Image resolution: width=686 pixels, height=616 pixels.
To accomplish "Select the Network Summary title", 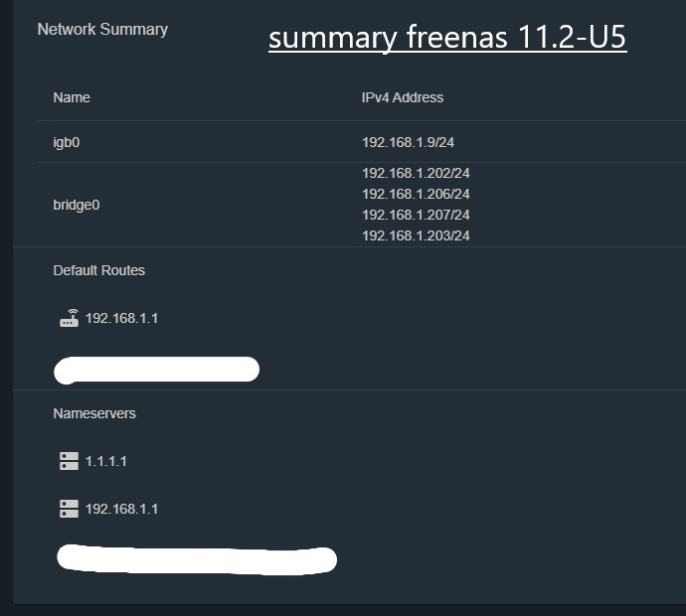I will tap(102, 29).
